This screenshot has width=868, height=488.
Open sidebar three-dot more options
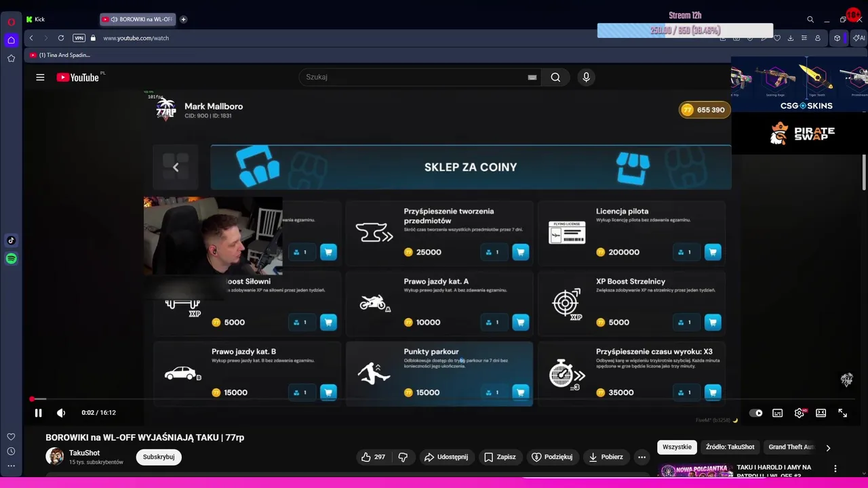(x=11, y=466)
